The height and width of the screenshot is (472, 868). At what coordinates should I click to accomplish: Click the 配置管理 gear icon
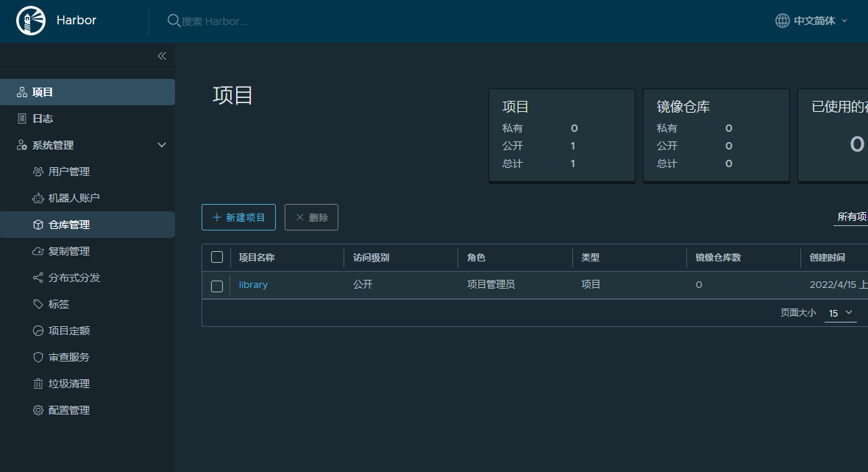pyautogui.click(x=38, y=410)
